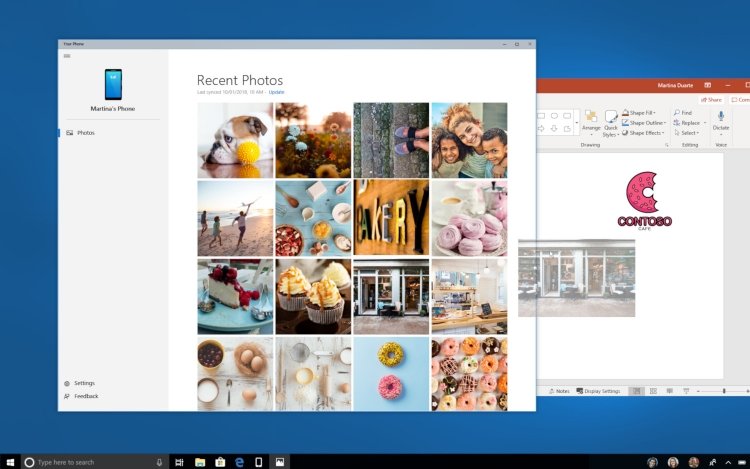Open Find in the Editing group
The width and height of the screenshot is (750, 469).
pyautogui.click(x=683, y=113)
